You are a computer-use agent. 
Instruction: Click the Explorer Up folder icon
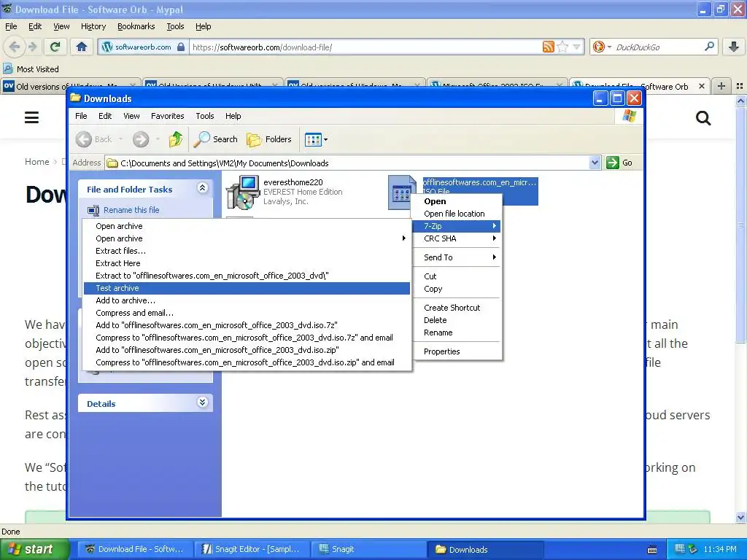(x=176, y=139)
